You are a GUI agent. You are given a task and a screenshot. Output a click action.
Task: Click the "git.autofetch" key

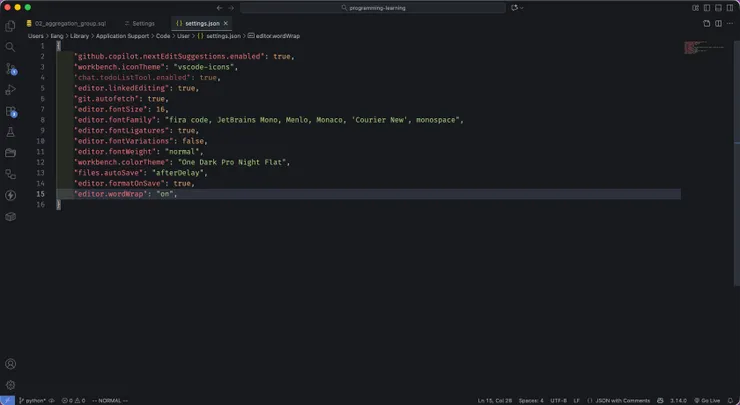point(107,99)
